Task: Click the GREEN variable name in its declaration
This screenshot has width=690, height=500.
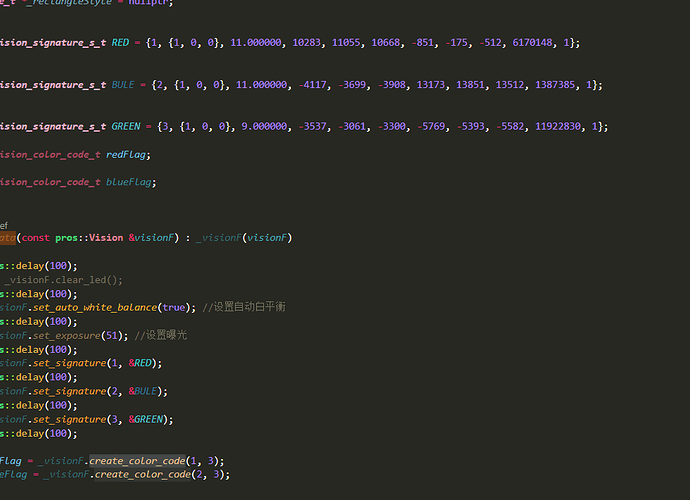Action: pos(126,127)
